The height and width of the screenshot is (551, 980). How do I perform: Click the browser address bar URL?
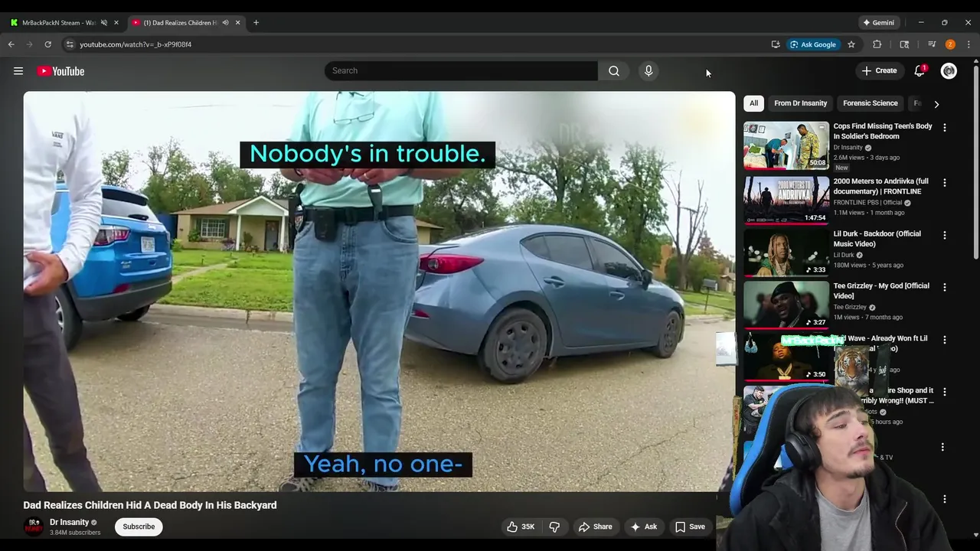136,44
